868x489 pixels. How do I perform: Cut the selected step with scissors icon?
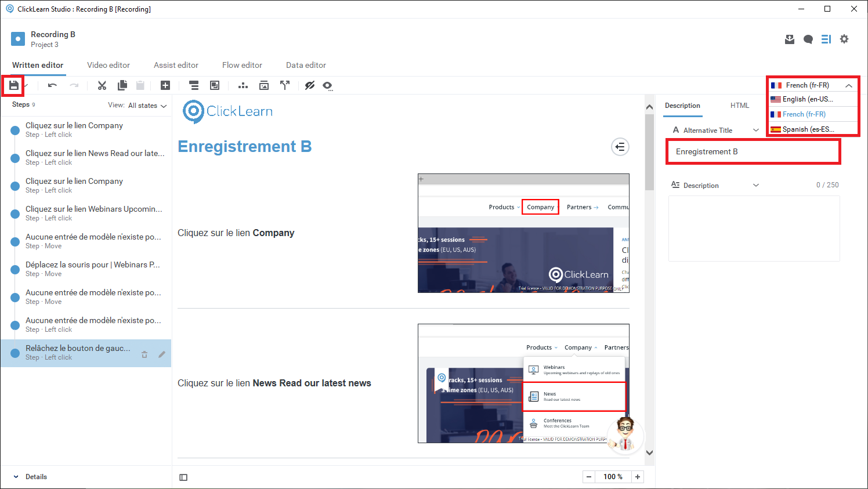[102, 86]
